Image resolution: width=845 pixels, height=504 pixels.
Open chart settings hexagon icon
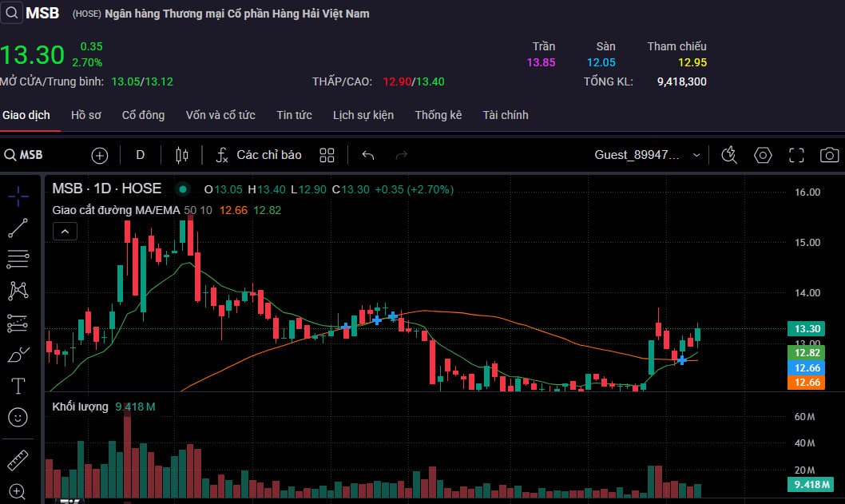[764, 155]
